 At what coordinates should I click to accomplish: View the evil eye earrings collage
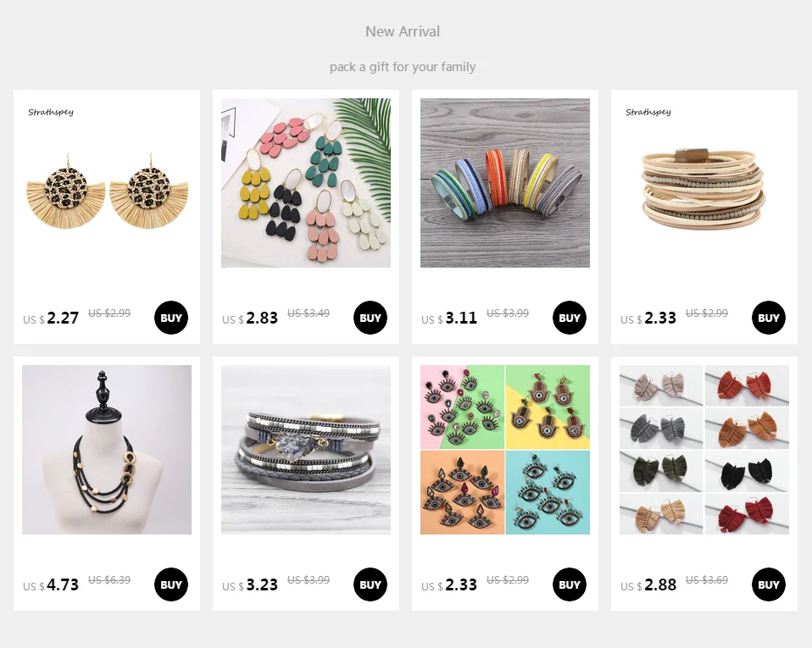tap(505, 450)
